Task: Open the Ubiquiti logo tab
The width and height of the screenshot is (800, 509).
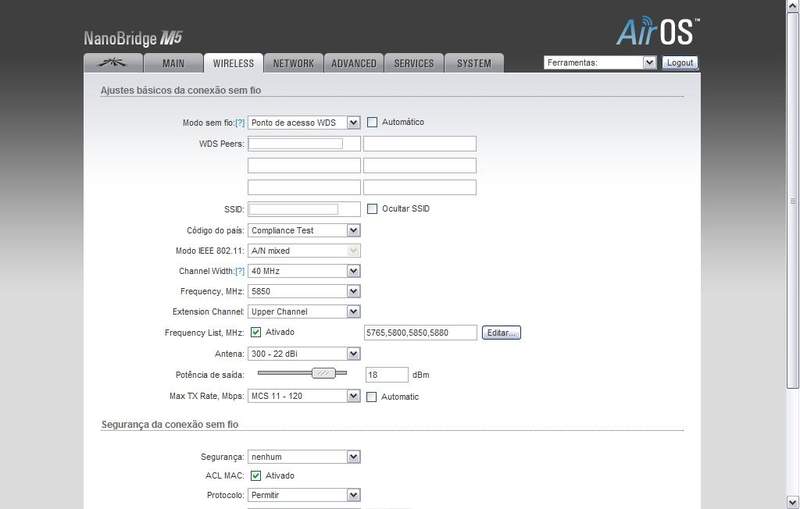Action: [113, 63]
